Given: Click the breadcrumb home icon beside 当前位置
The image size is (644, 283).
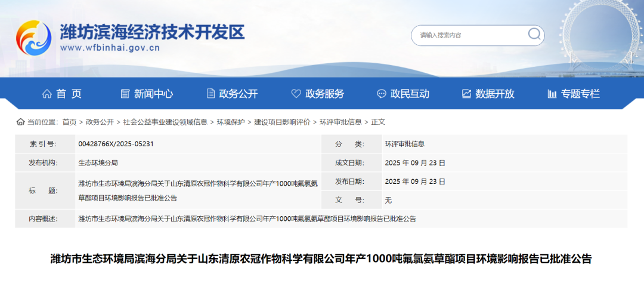Looking at the screenshot, I should pos(20,122).
